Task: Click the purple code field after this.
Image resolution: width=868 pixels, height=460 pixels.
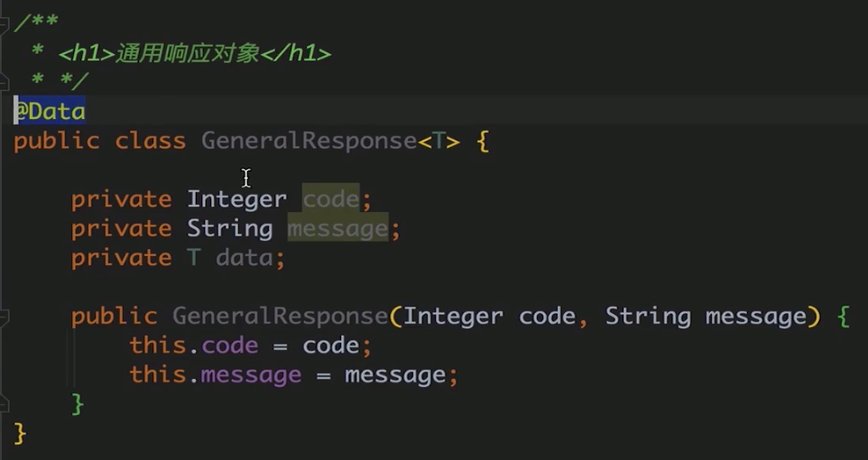Action: pos(230,345)
